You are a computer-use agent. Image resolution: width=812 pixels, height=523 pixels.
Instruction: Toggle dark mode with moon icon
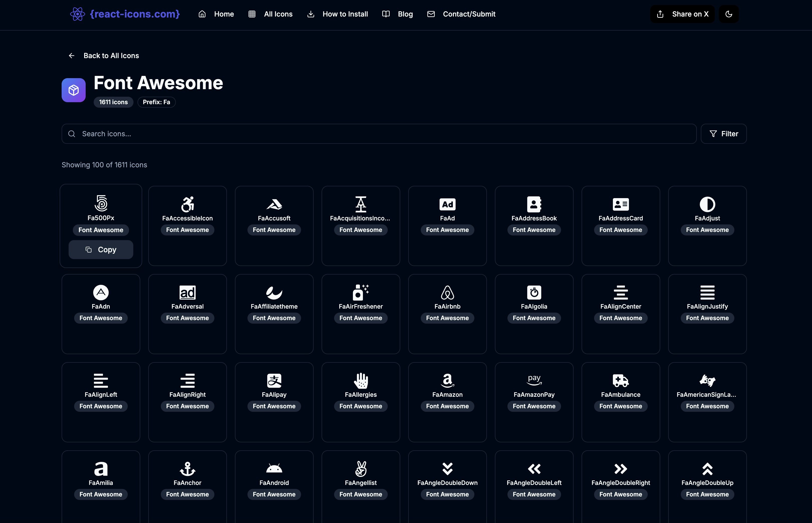pos(728,14)
